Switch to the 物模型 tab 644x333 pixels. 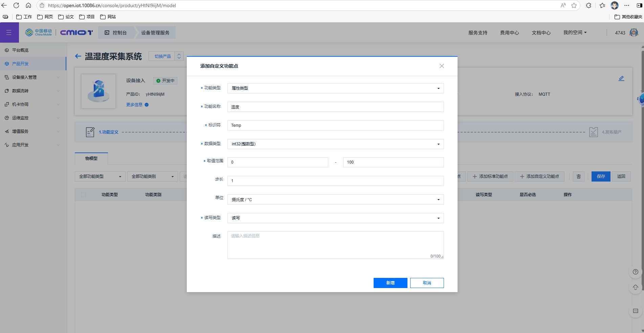pyautogui.click(x=91, y=158)
